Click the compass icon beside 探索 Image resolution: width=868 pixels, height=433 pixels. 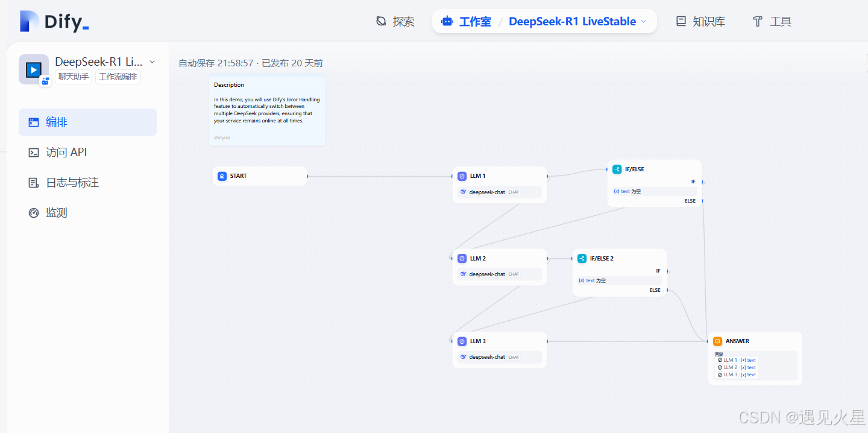click(381, 22)
